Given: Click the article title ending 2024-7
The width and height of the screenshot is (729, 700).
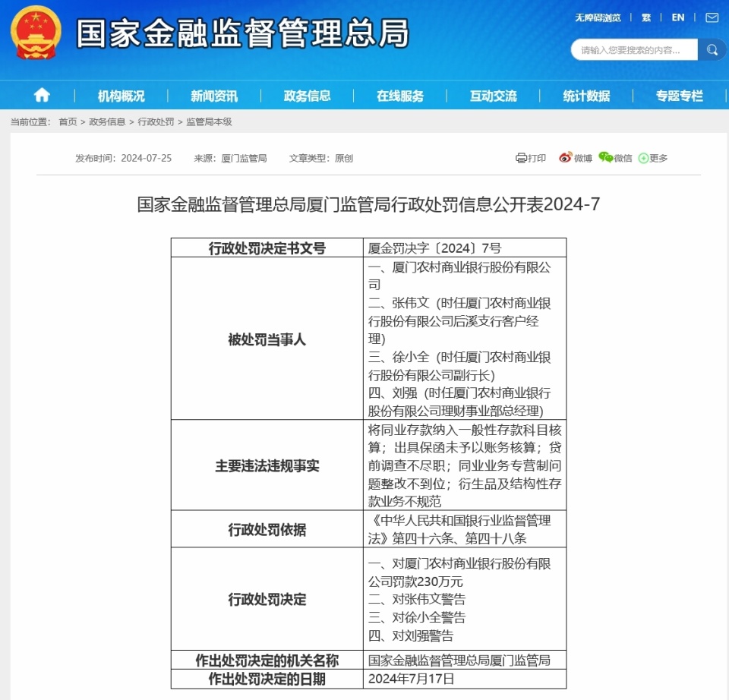Looking at the screenshot, I should point(368,204).
